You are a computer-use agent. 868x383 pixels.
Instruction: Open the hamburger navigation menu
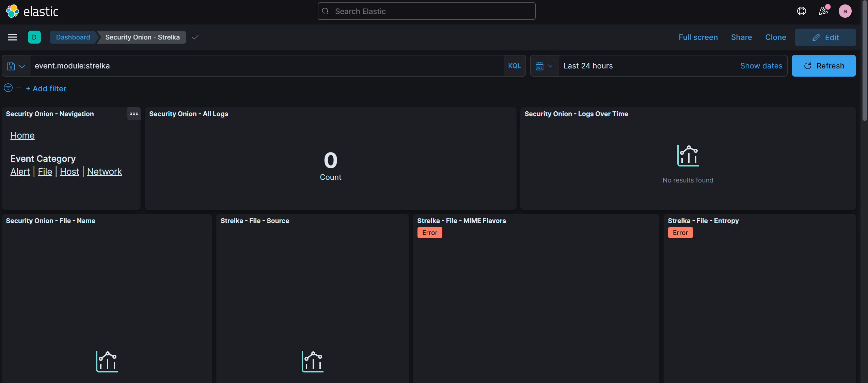(x=13, y=37)
